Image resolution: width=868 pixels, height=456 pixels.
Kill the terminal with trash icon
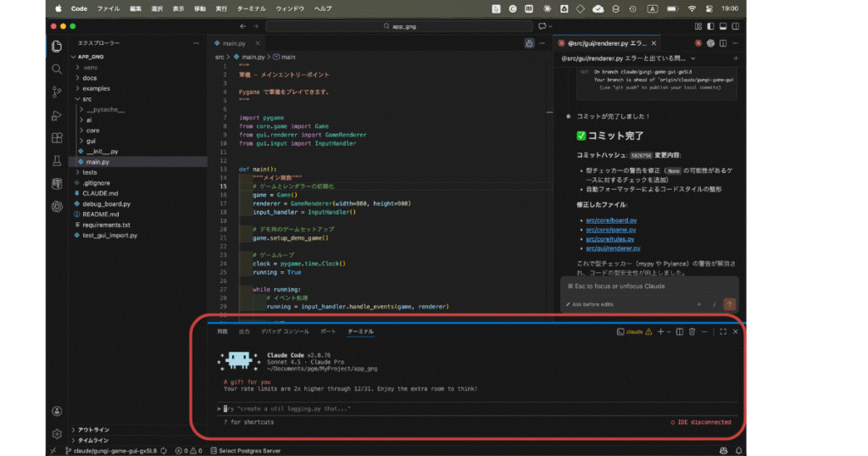click(692, 331)
